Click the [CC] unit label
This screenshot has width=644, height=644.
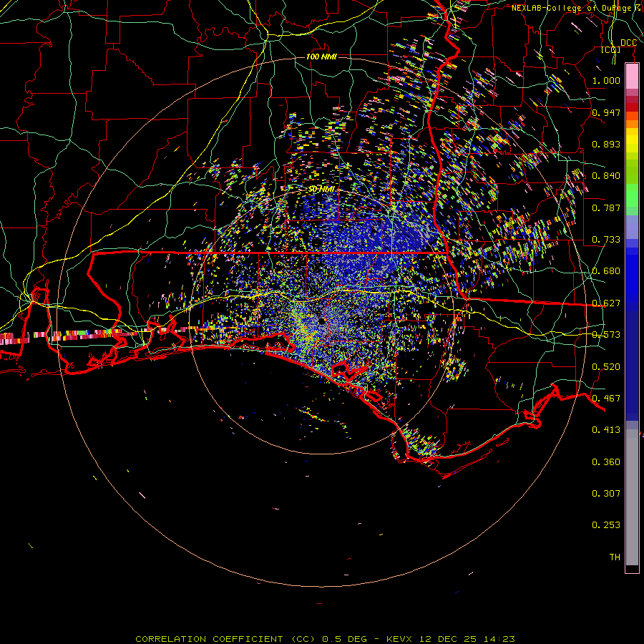611,49
